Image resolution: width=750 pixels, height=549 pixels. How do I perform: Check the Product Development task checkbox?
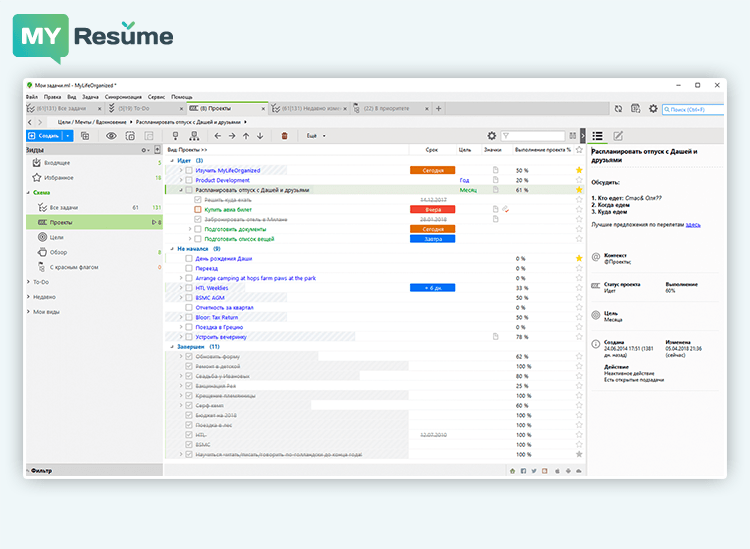[x=188, y=180]
